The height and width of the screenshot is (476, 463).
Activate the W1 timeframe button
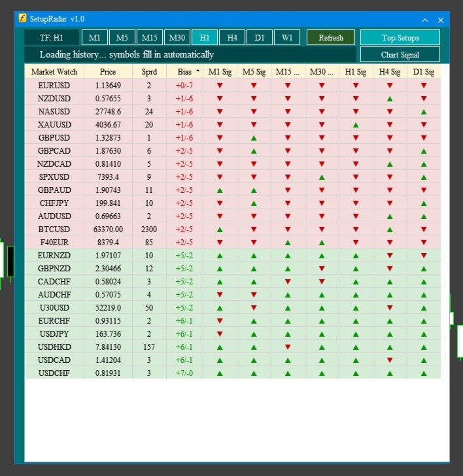(x=287, y=38)
